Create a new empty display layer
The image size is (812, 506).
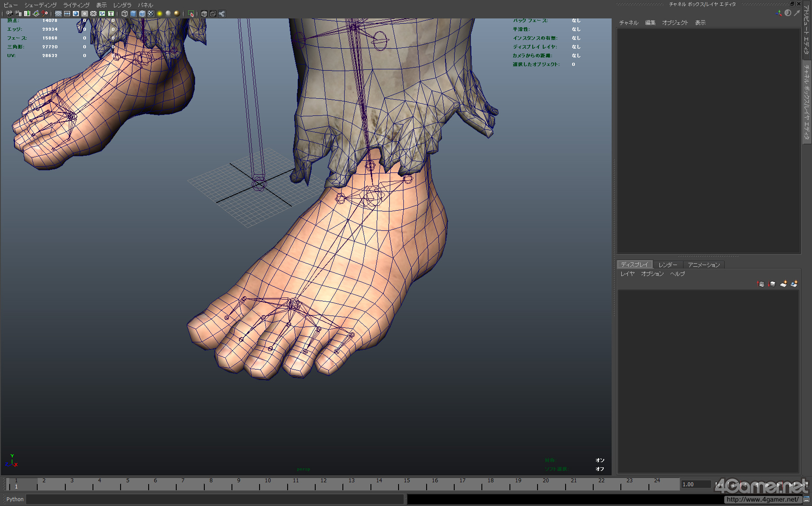click(783, 284)
